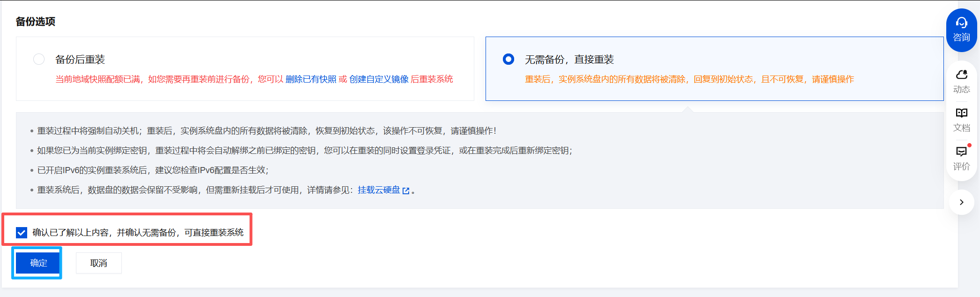Follow the 创建自定义镜像 link
Image resolution: width=980 pixels, height=297 pixels.
click(x=379, y=79)
